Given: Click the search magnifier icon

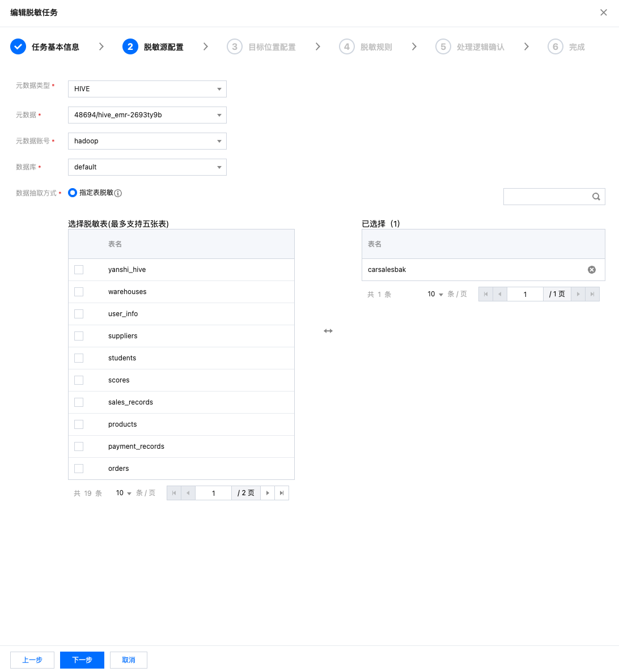Looking at the screenshot, I should 596,197.
